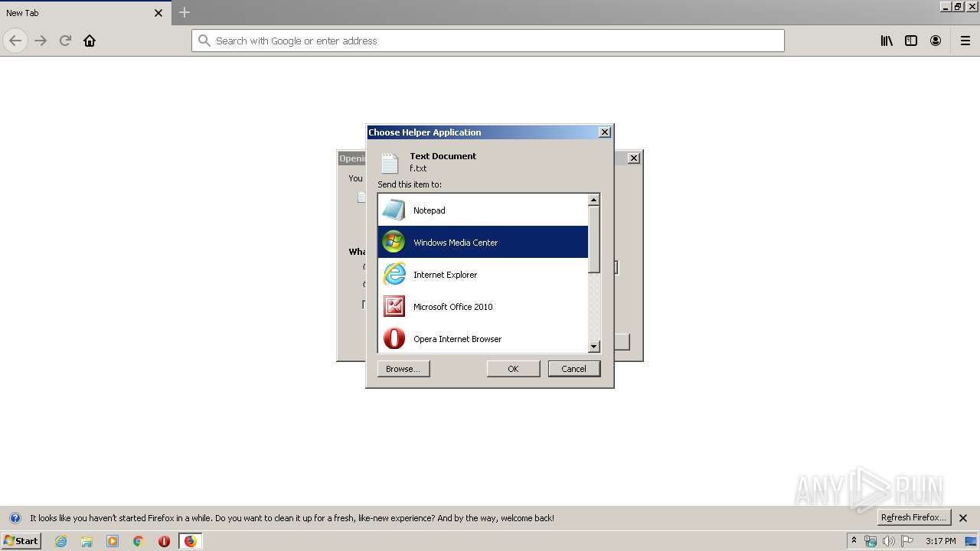Close the Opening dialog behind
Viewport: 980px width, 551px height.
tap(633, 158)
